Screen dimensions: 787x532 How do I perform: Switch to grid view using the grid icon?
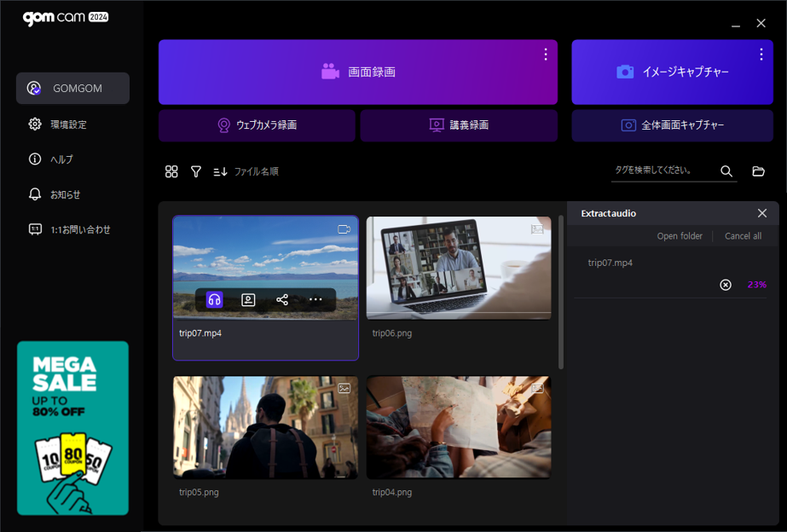171,171
